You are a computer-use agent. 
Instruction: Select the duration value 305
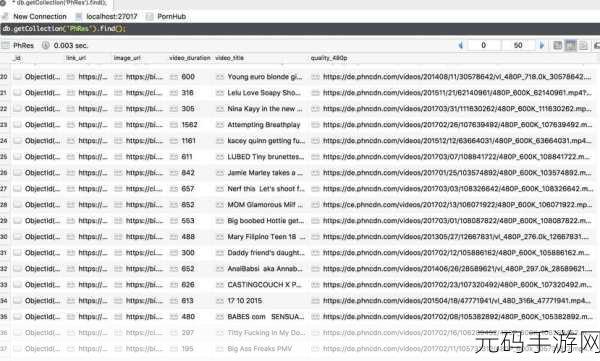188,109
